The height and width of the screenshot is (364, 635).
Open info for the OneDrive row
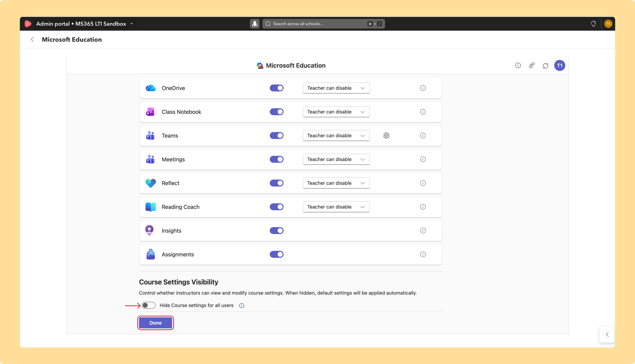point(423,88)
